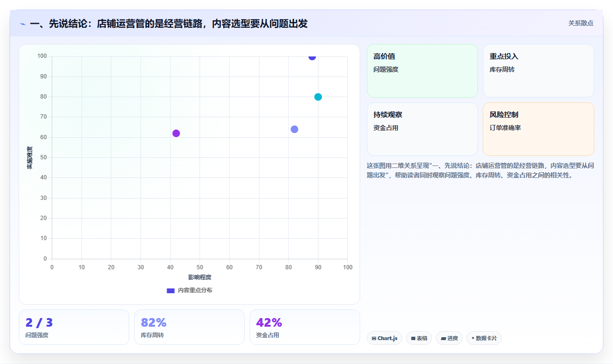Click the Chart.js tag chip
The width and height of the screenshot is (613, 364).
[x=385, y=338]
